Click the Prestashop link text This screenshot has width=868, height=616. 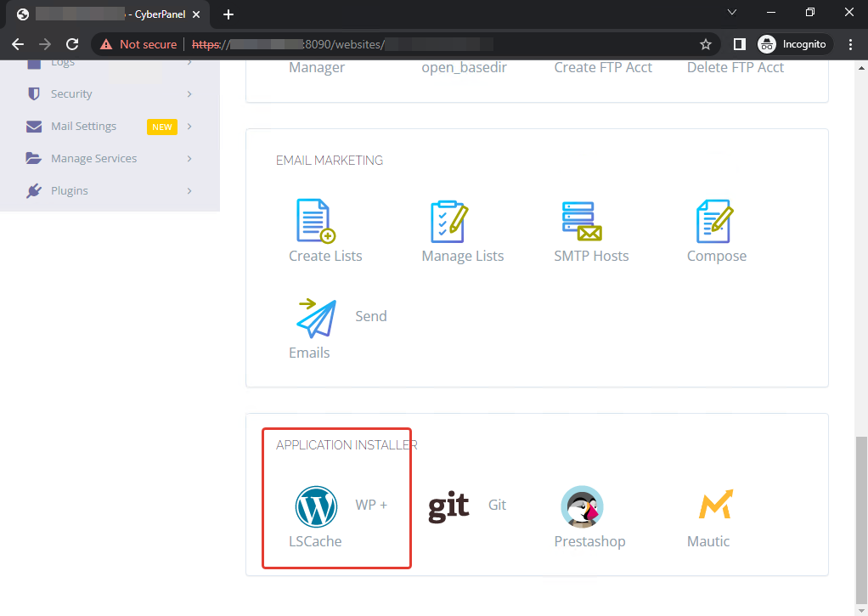coord(590,541)
